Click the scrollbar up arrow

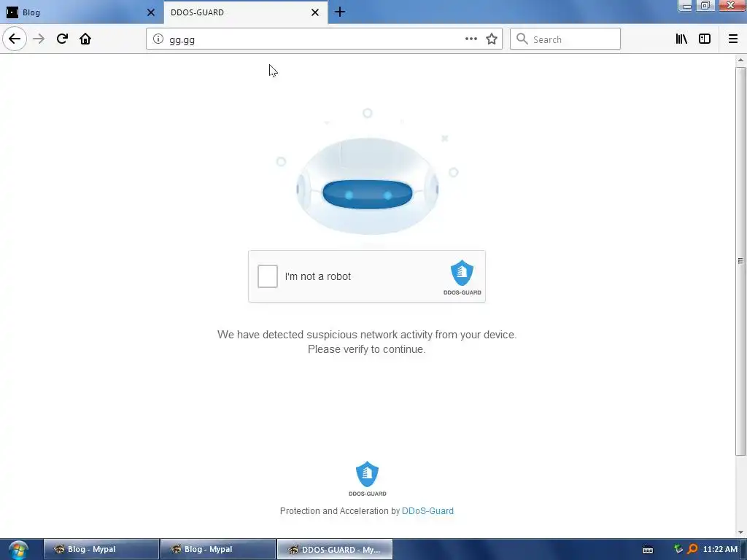click(x=740, y=60)
